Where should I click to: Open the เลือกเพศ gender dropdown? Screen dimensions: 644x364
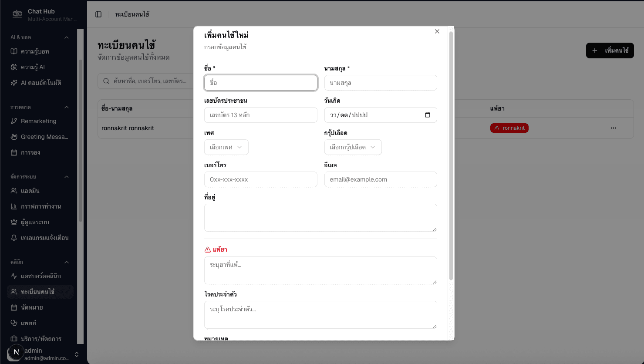[226, 147]
